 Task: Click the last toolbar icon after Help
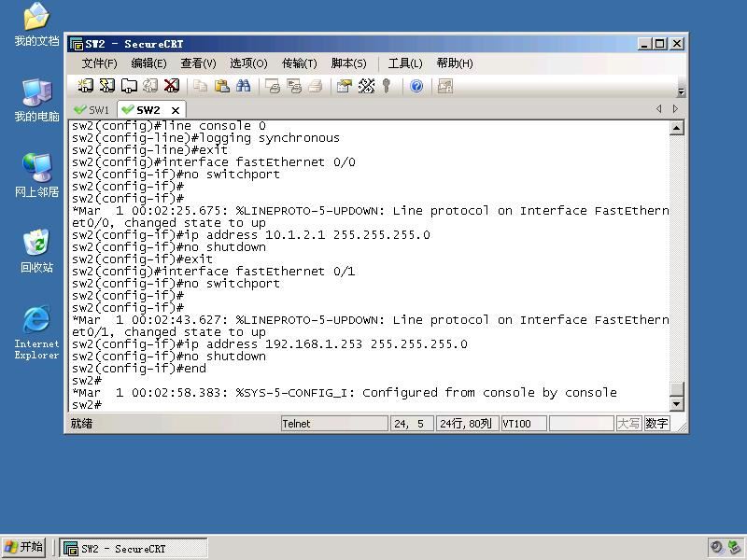(445, 86)
